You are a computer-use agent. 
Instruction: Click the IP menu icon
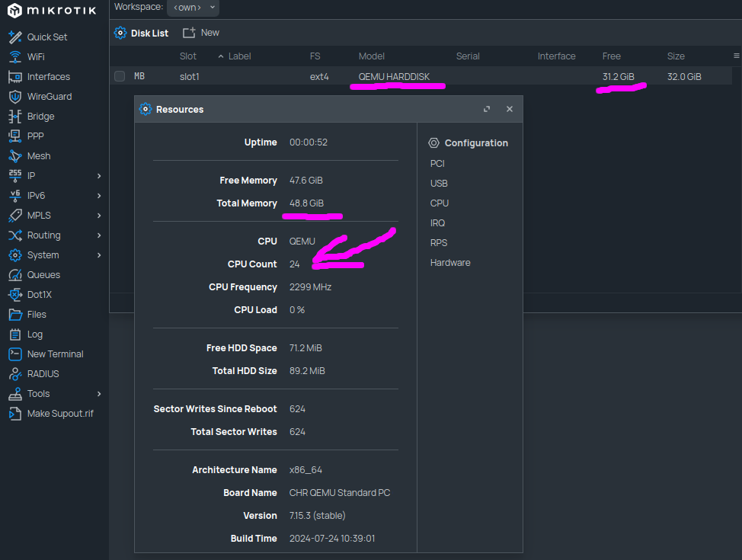[15, 176]
